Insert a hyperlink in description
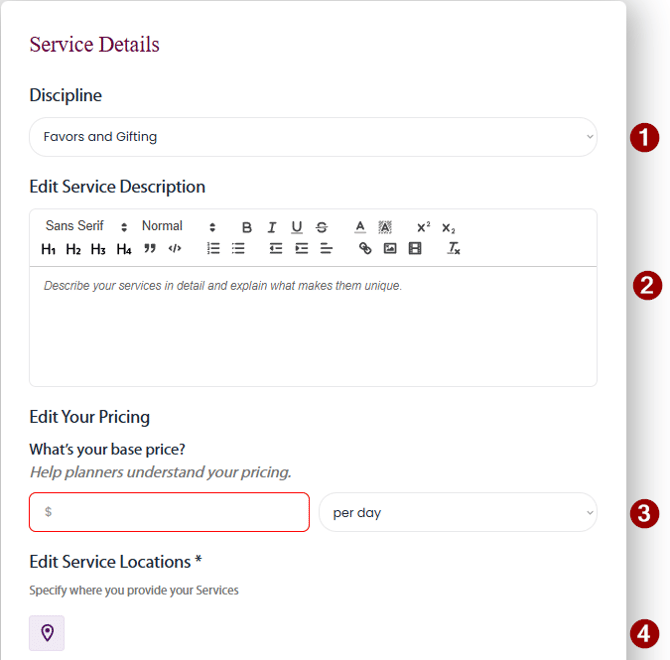The width and height of the screenshot is (670, 660). tap(365, 248)
